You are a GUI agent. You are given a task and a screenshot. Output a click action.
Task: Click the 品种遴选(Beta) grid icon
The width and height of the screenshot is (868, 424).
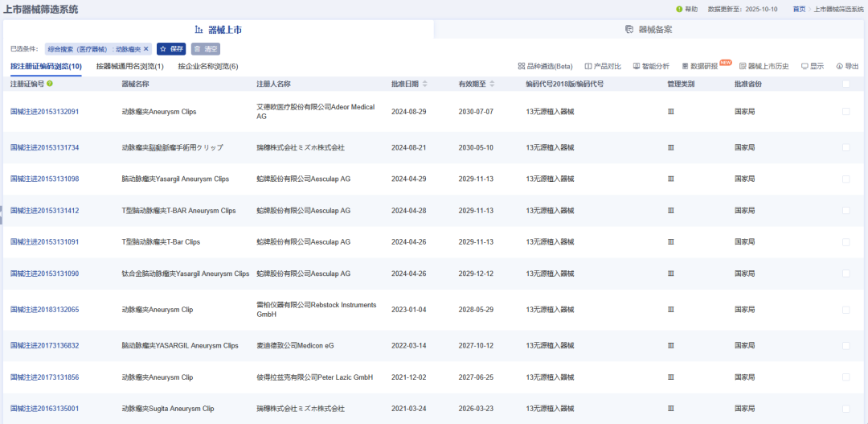tap(522, 66)
